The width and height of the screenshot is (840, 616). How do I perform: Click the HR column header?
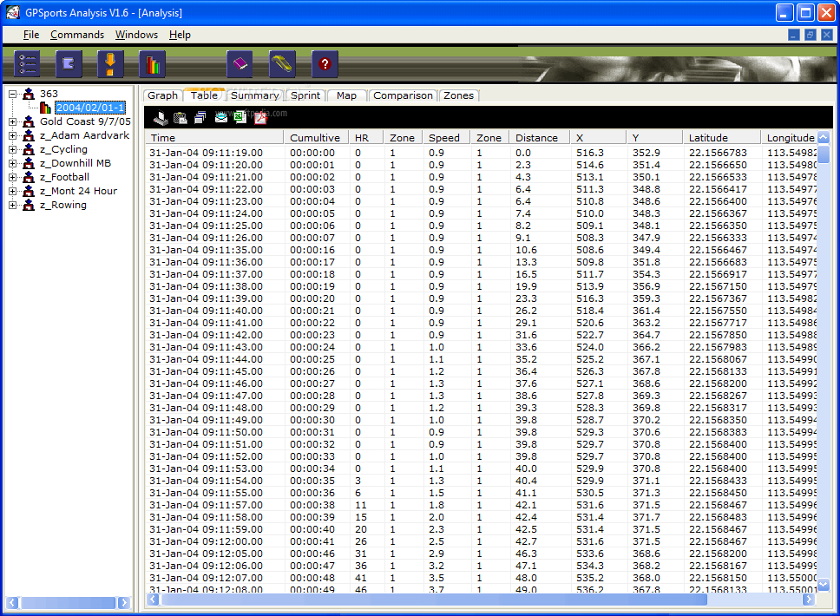point(366,138)
